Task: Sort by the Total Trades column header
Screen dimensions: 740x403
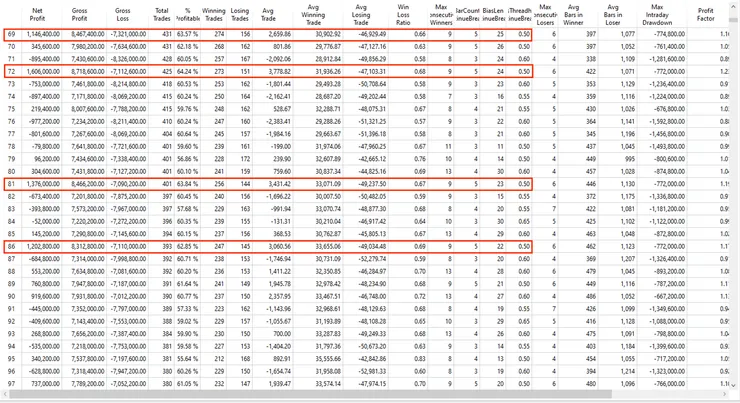Action: tap(161, 15)
